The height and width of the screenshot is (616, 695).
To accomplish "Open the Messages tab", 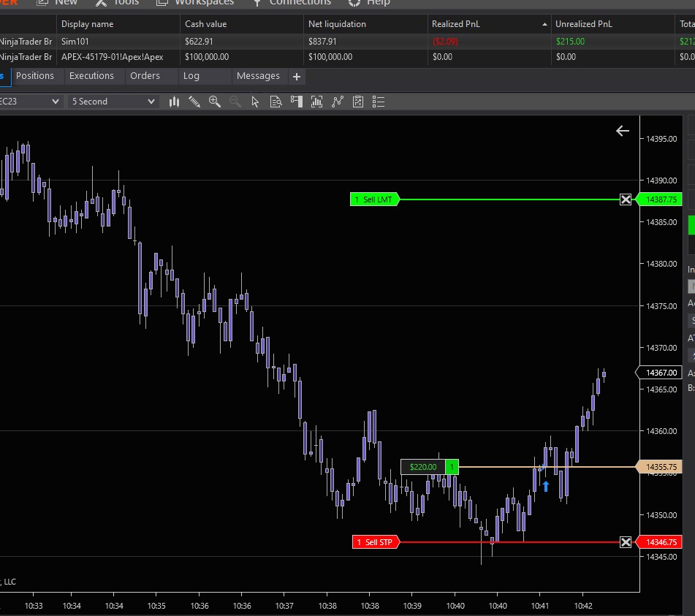I will tap(258, 76).
